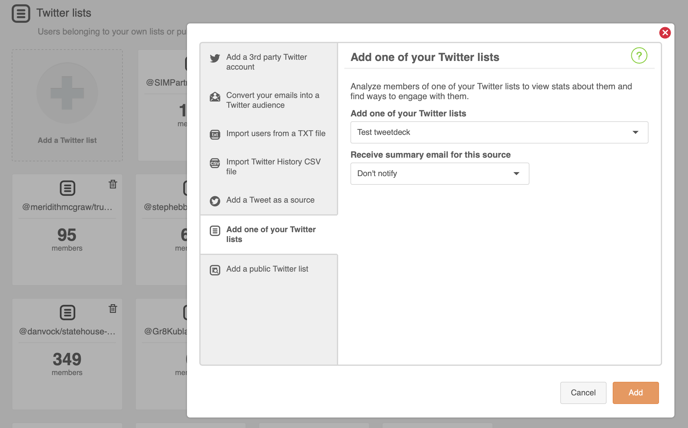Open the green question mark help icon

(x=639, y=56)
